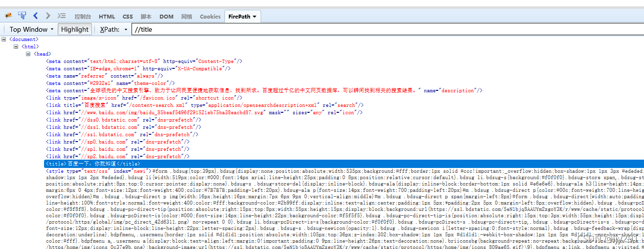Collapse the <html> tree node
Image resolution: width=644 pixels, height=249 pixels.
[16, 46]
